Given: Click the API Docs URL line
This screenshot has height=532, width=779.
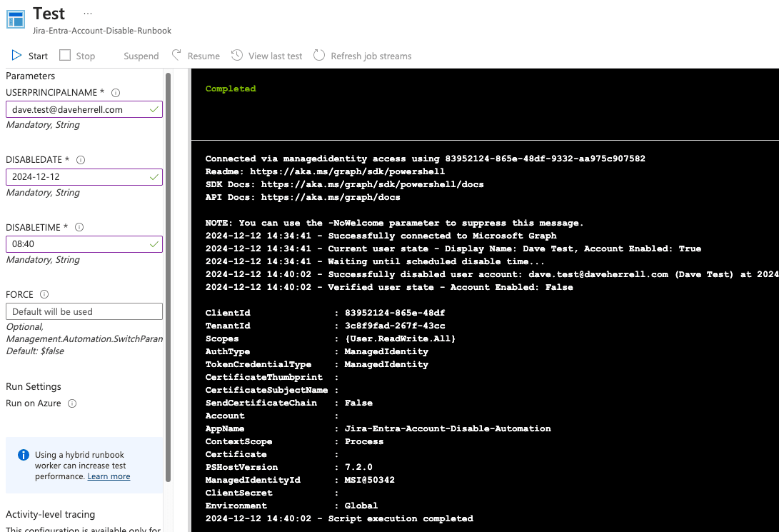Looking at the screenshot, I should point(303,197).
